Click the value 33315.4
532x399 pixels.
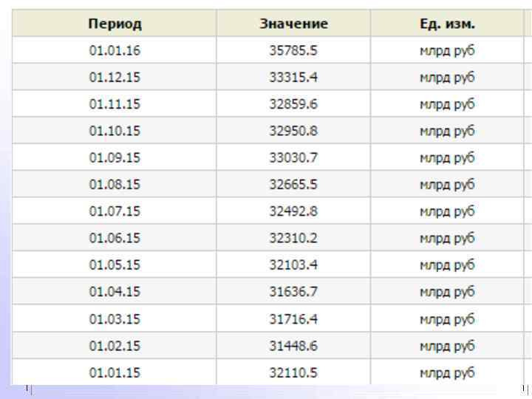(x=293, y=78)
